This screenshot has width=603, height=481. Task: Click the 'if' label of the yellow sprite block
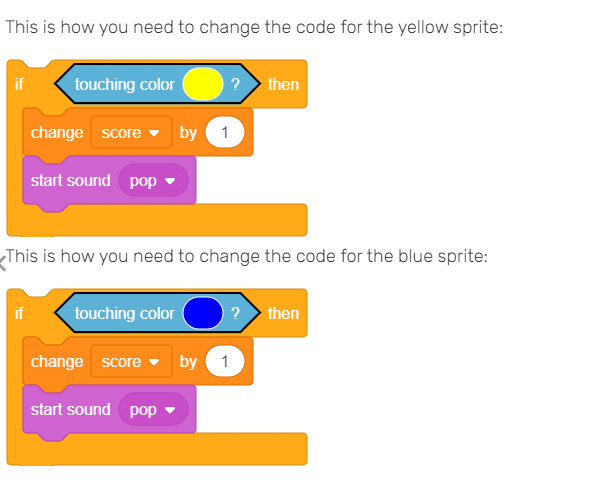pyautogui.click(x=19, y=85)
